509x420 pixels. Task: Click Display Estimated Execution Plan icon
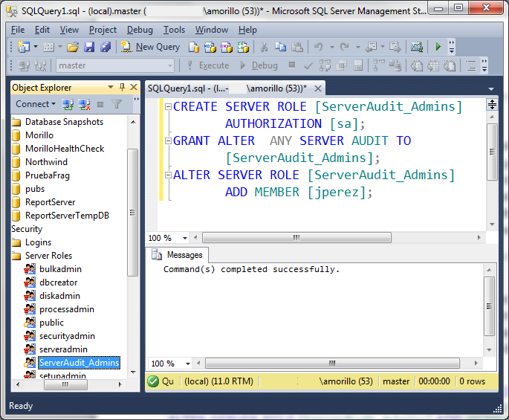(325, 65)
